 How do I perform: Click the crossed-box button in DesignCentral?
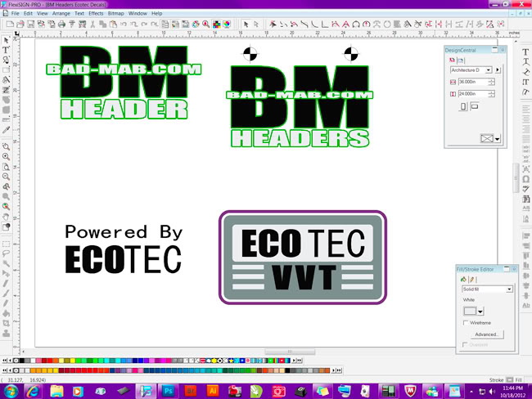(x=487, y=139)
